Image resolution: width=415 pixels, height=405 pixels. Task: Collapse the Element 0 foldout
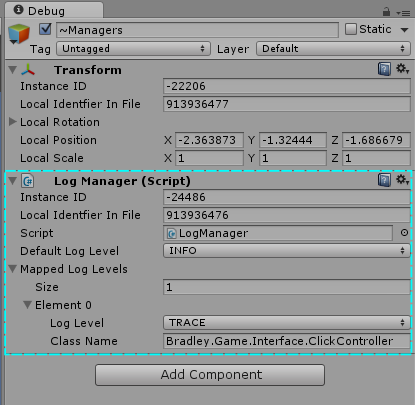pyautogui.click(x=28, y=305)
